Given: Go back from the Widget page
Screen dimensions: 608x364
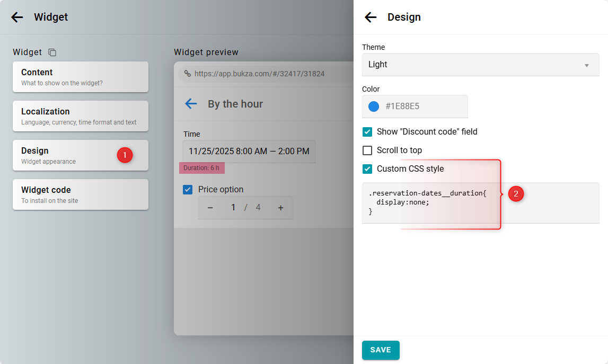Looking at the screenshot, I should [x=17, y=17].
